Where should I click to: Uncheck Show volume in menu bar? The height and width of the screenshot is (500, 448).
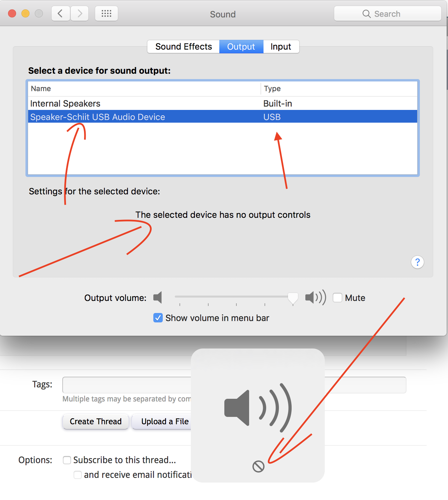point(158,318)
